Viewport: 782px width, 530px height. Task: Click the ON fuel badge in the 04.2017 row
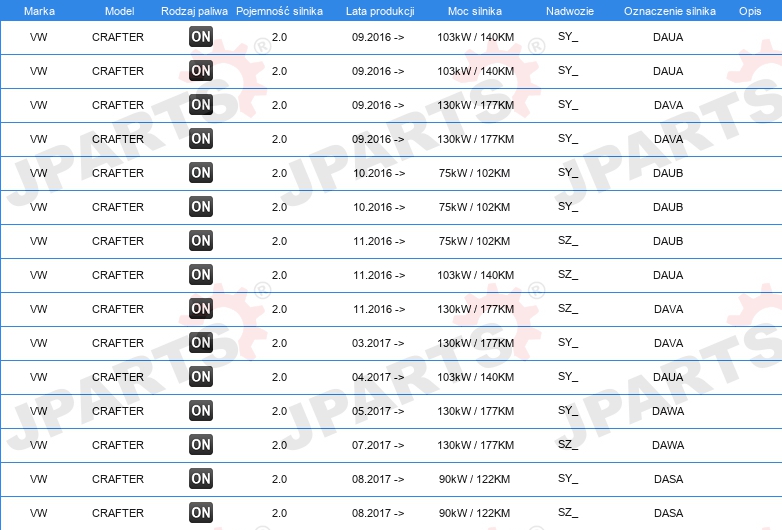click(x=201, y=376)
